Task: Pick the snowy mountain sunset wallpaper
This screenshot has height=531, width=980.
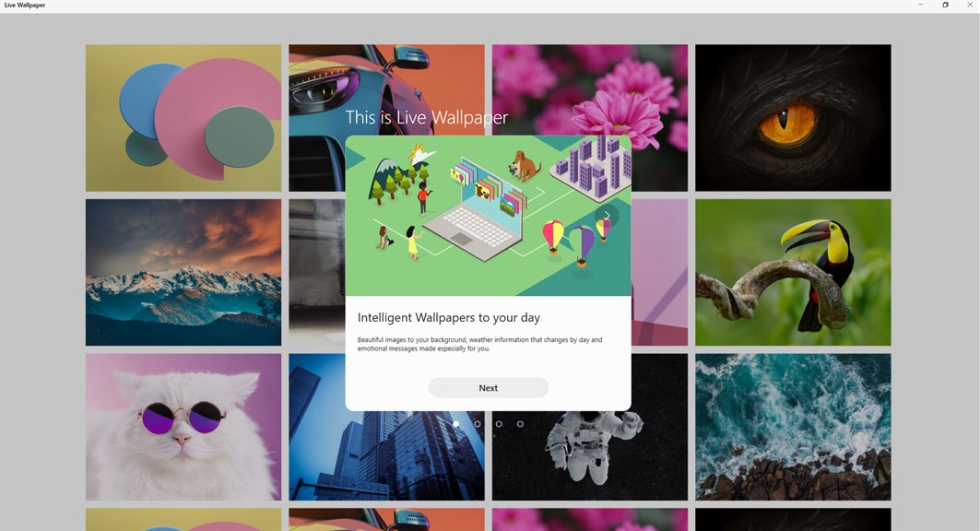Action: coord(183,272)
